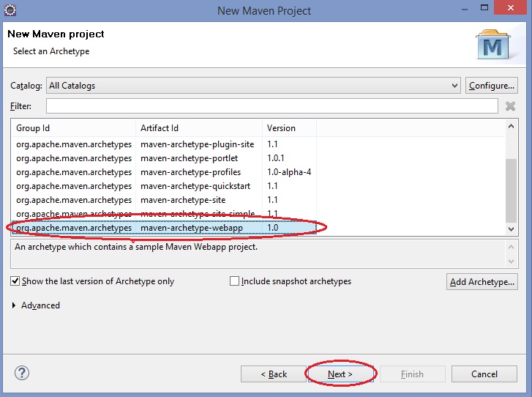Click the archetype description text
532x397 pixels.
[135, 247]
